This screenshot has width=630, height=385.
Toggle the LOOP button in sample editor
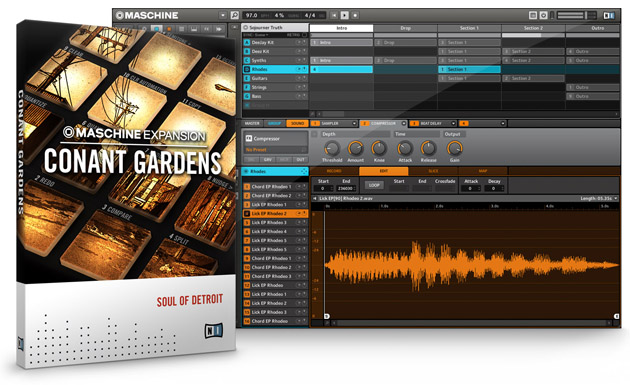pyautogui.click(x=374, y=185)
